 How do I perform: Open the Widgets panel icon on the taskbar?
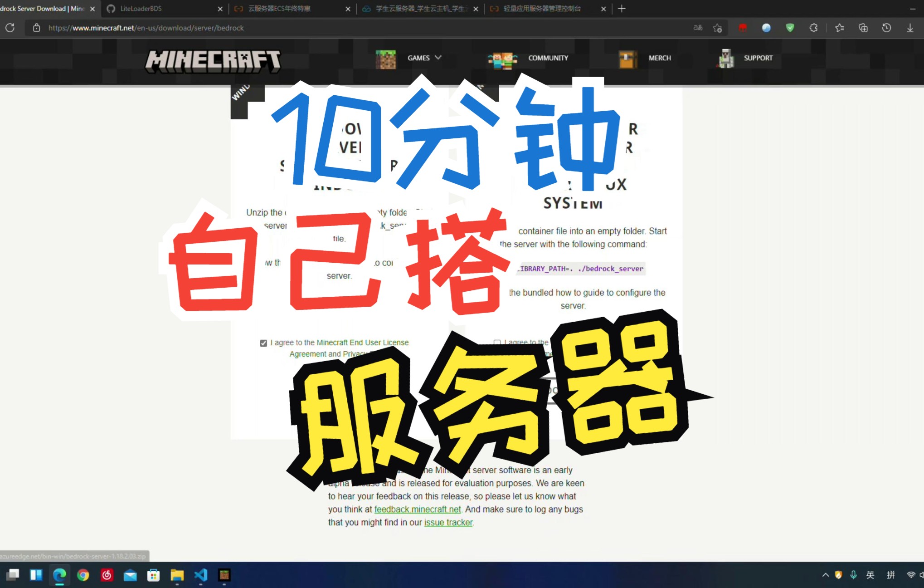[x=36, y=575]
